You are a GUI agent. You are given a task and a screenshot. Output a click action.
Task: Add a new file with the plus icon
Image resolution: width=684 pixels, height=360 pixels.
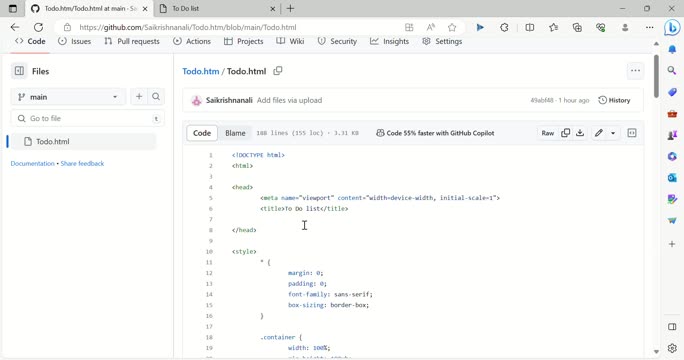point(139,97)
